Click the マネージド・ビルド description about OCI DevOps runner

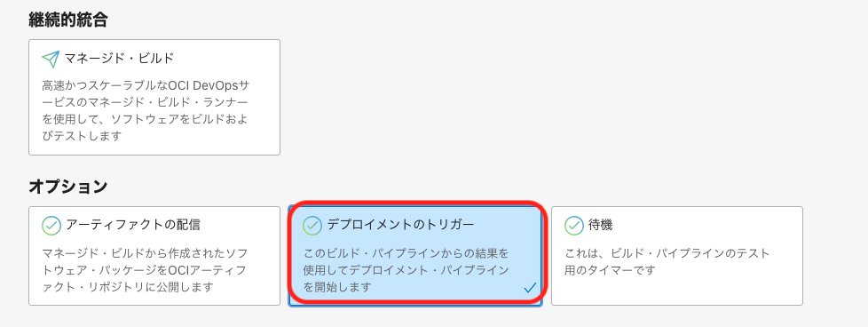pos(146,111)
